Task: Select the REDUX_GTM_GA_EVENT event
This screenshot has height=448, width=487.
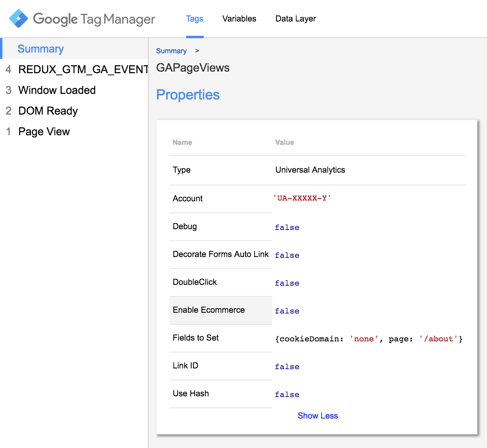Action: click(83, 69)
